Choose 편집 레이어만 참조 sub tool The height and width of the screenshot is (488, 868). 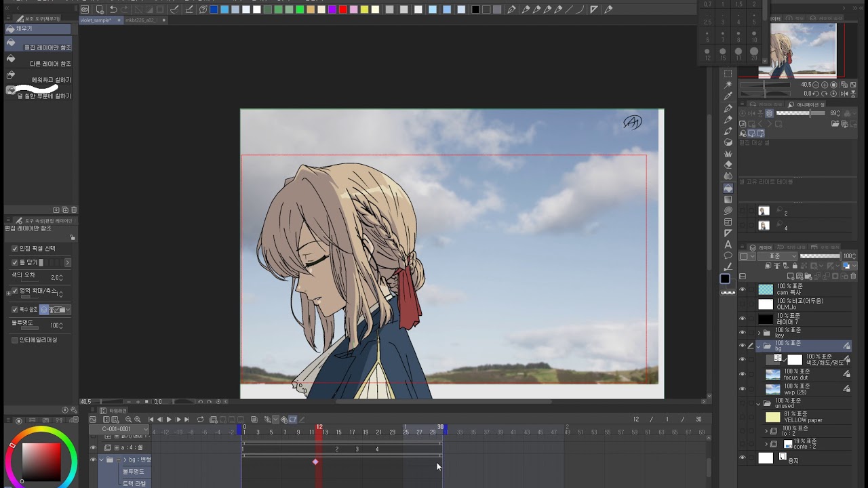[x=38, y=45]
